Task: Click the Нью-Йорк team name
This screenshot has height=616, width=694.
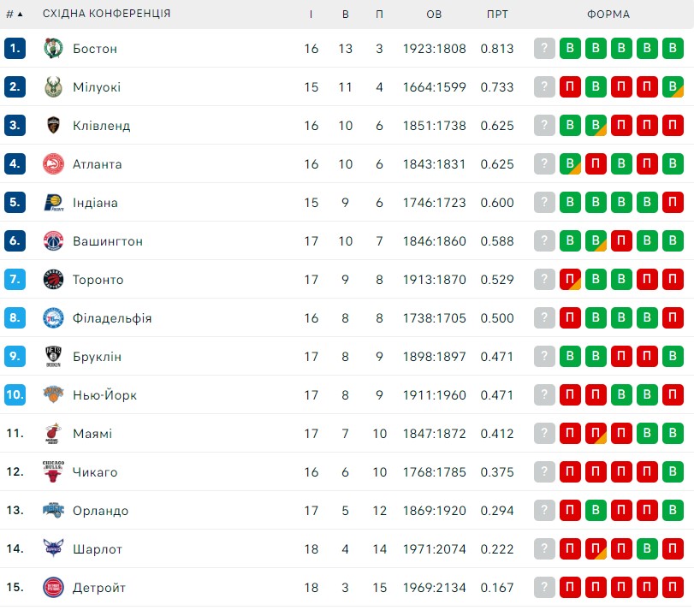Action: pyautogui.click(x=104, y=394)
